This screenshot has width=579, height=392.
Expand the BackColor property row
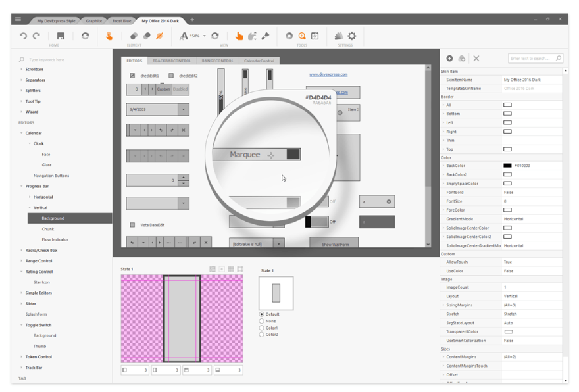(443, 166)
